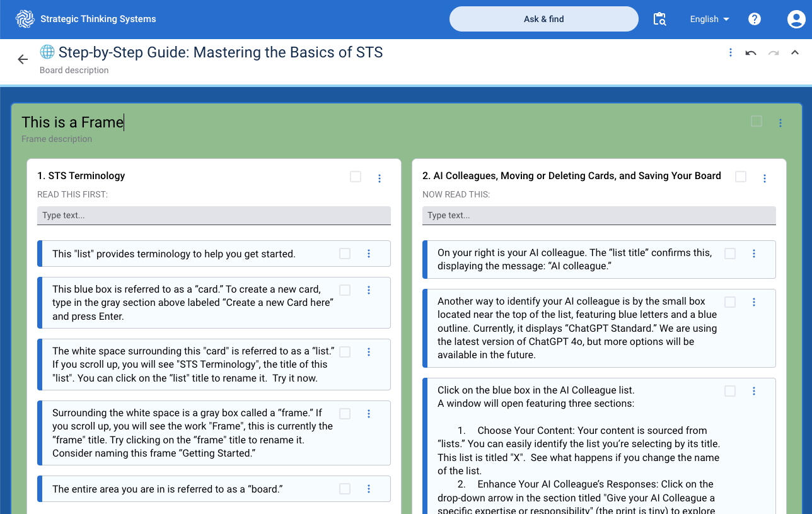Tick the checkbox for 'This is a Frame'

coord(757,121)
